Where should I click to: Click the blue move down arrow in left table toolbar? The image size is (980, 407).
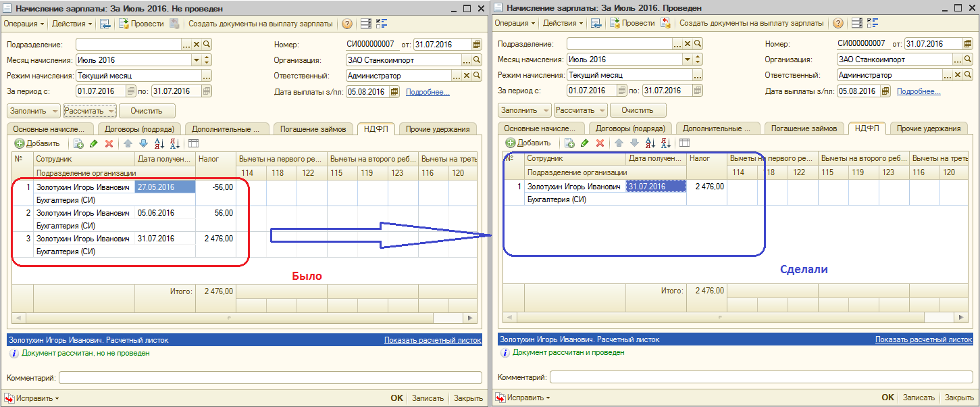pyautogui.click(x=143, y=143)
